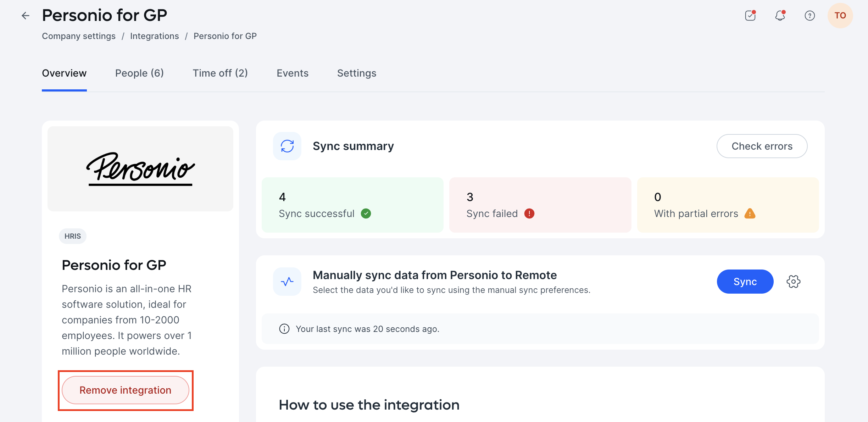Go back using the arrow icon
This screenshot has width=868, height=422.
[26, 16]
